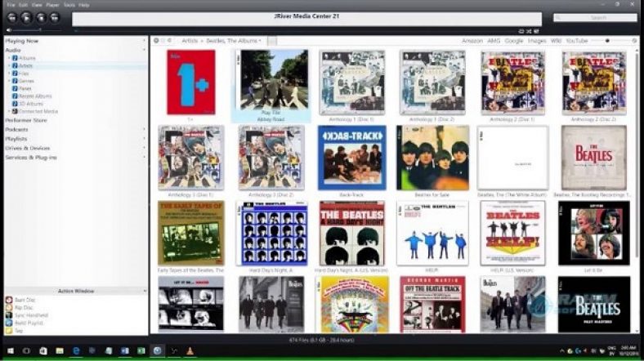Expand the Playlists section arrow
The width and height of the screenshot is (644, 361).
144,139
